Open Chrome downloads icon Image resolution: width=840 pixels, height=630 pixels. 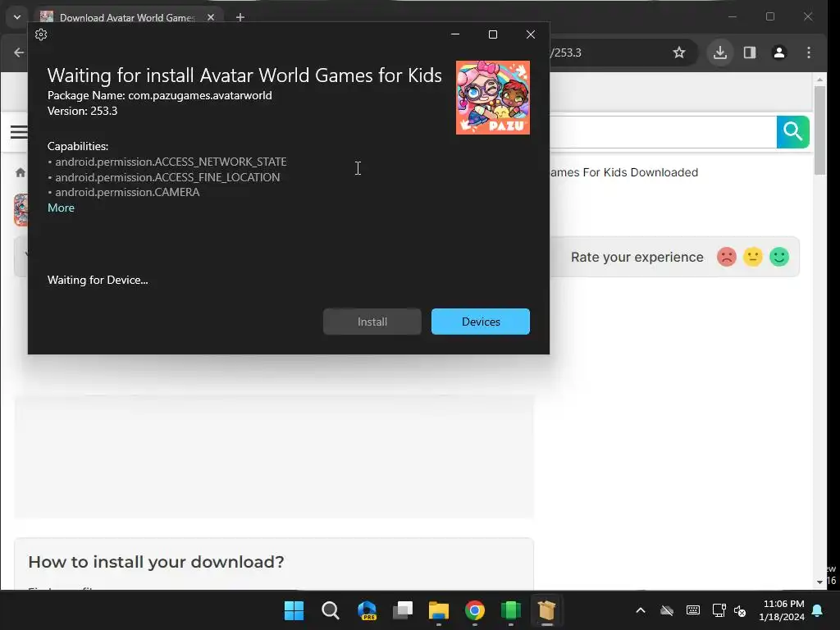point(720,52)
